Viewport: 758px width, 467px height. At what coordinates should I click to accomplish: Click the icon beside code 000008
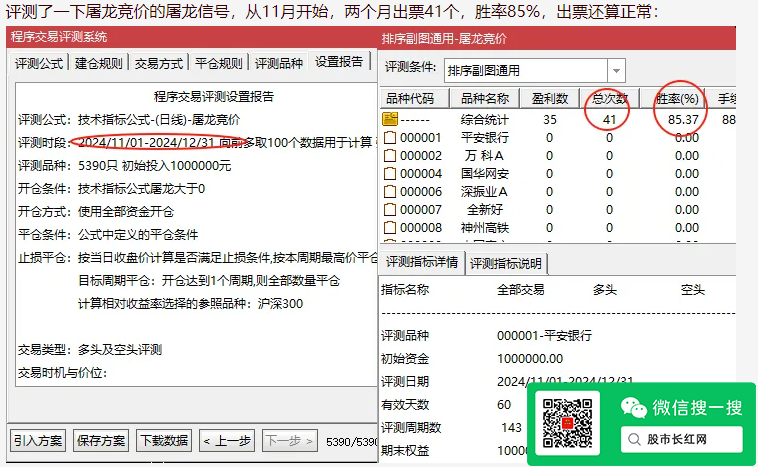(x=390, y=228)
